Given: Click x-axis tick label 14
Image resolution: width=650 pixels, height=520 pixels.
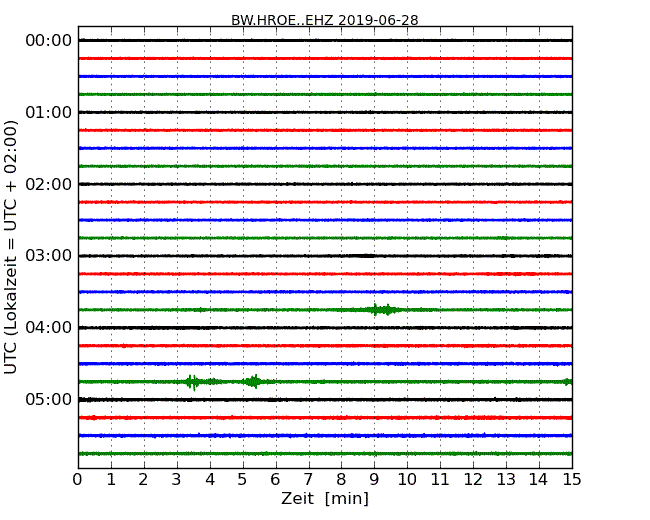Looking at the screenshot, I should 538,480.
